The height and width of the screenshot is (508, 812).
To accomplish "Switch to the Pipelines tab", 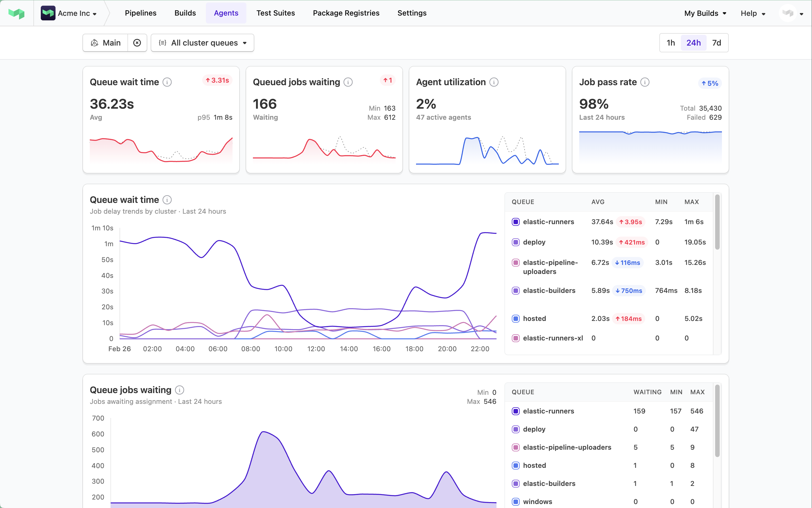I will (140, 13).
